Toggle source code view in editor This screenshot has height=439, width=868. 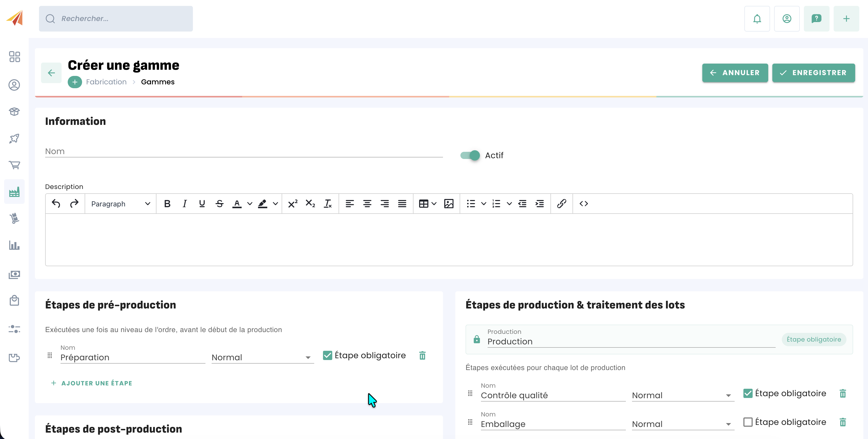[x=584, y=204]
